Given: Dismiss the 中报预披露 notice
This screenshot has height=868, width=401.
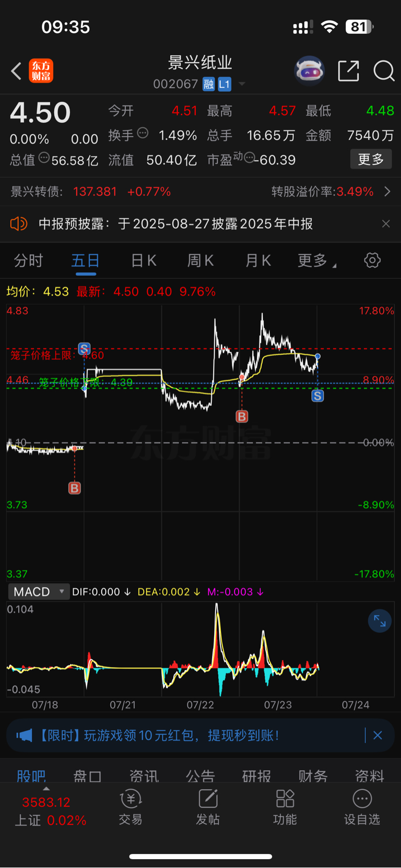Looking at the screenshot, I should pos(386,224).
